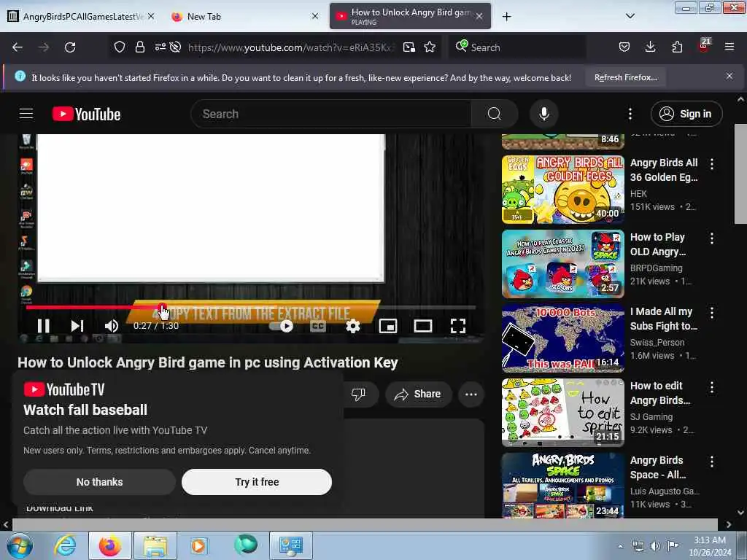Enable miniplayer mode

[x=388, y=326]
